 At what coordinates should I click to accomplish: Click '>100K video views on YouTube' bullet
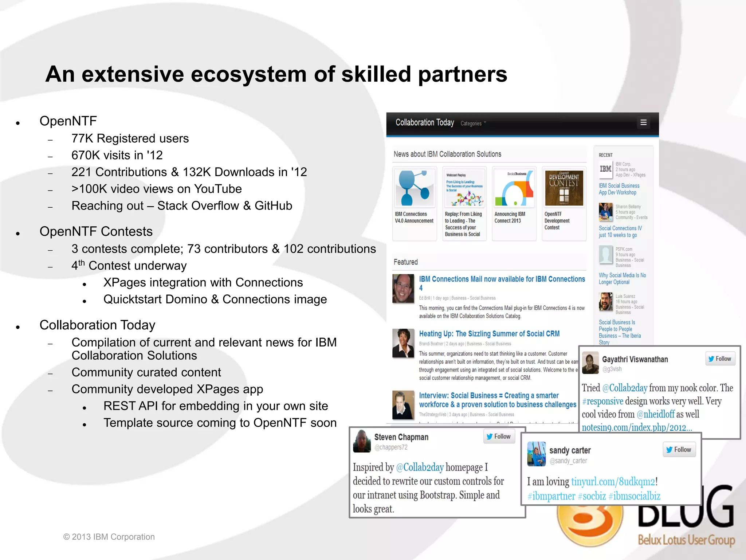pos(157,189)
